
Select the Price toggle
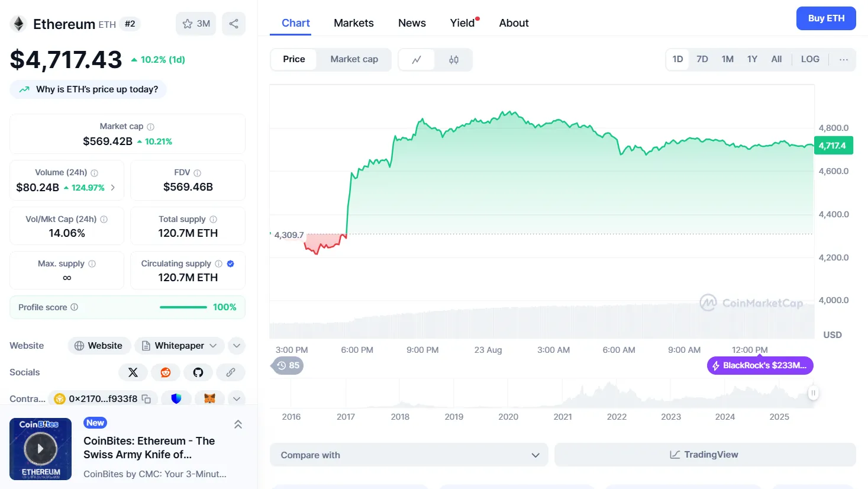point(294,59)
